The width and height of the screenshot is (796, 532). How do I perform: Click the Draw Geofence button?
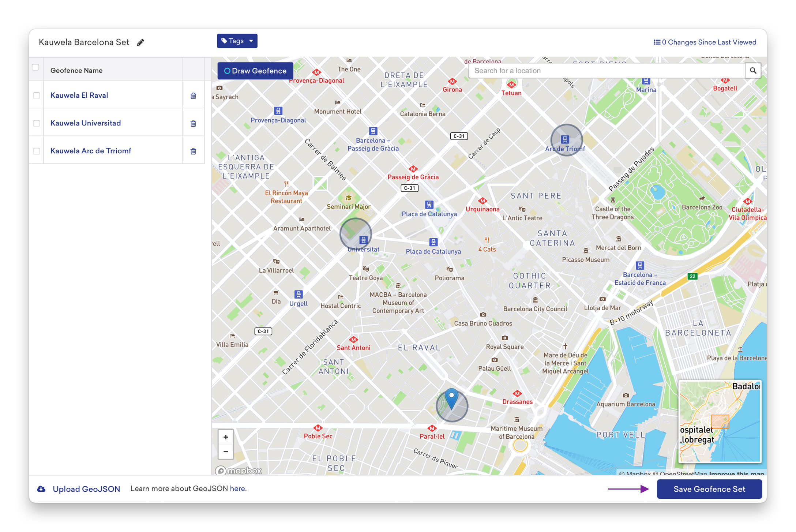point(255,71)
